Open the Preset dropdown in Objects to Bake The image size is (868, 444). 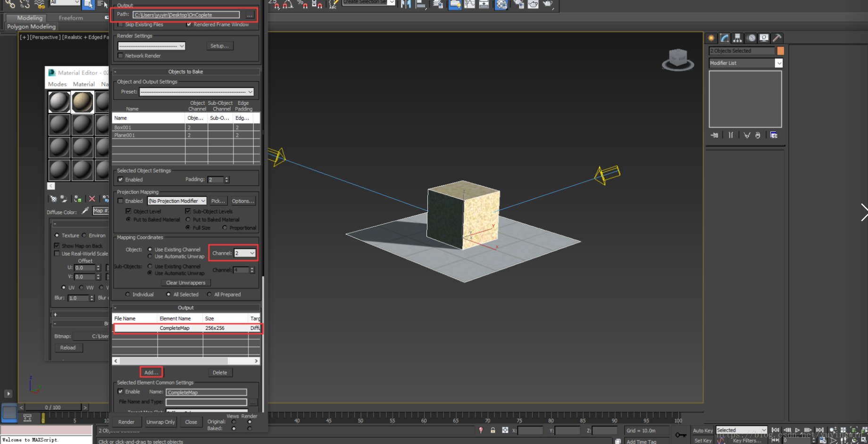pyautogui.click(x=197, y=92)
